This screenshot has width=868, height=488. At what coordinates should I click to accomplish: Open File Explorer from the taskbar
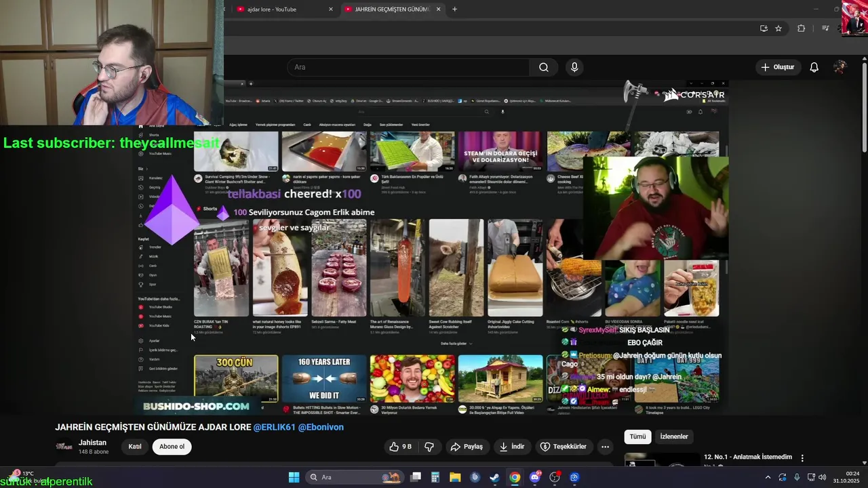click(455, 477)
